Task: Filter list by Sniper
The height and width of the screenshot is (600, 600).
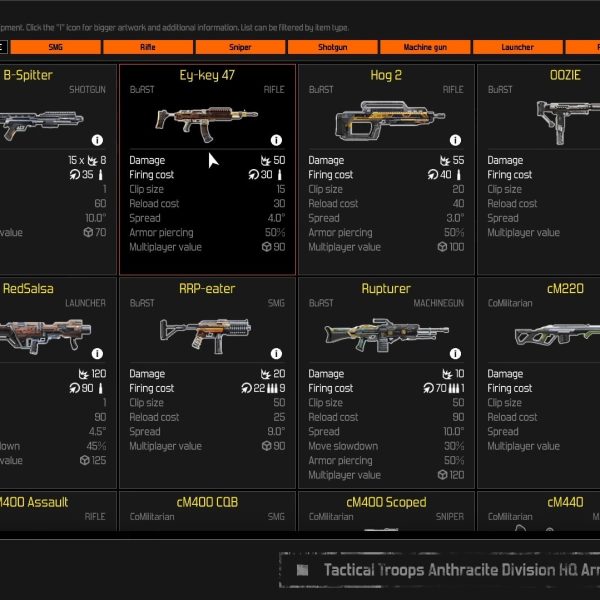Action: [240, 47]
